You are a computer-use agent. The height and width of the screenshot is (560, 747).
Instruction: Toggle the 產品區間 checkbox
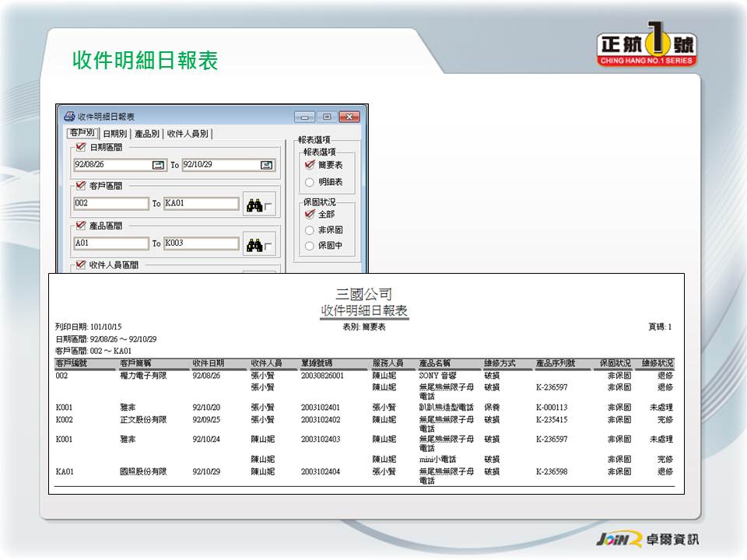(x=80, y=226)
